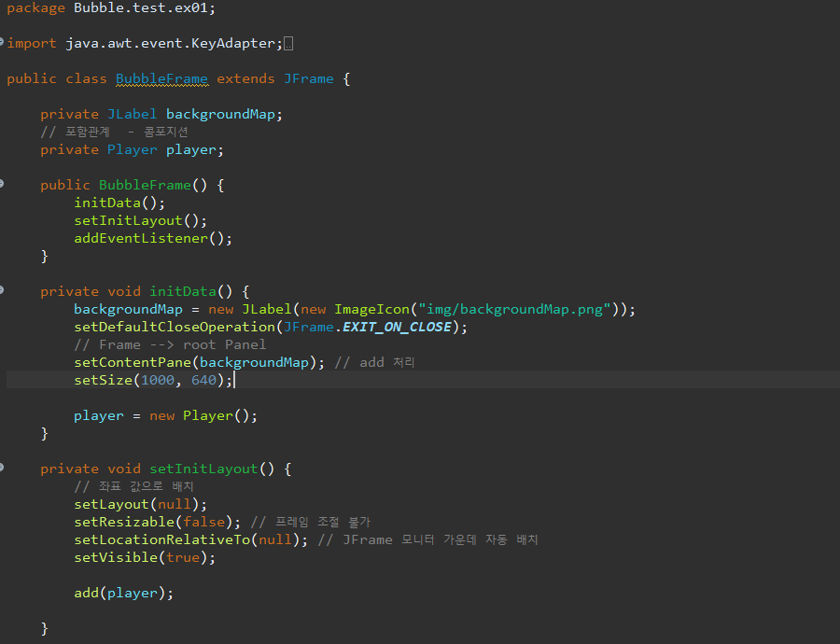Image resolution: width=840 pixels, height=644 pixels.
Task: Click the "setLayout(null);" line
Action: tap(140, 505)
